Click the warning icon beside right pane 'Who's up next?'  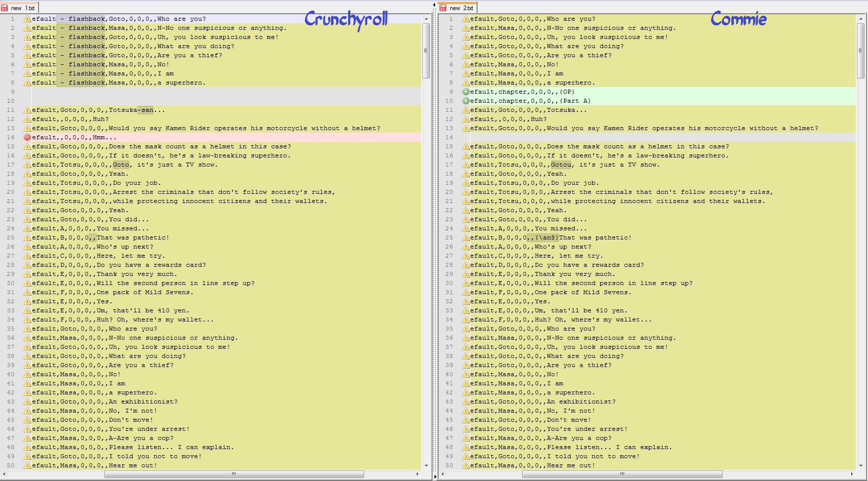(465, 247)
